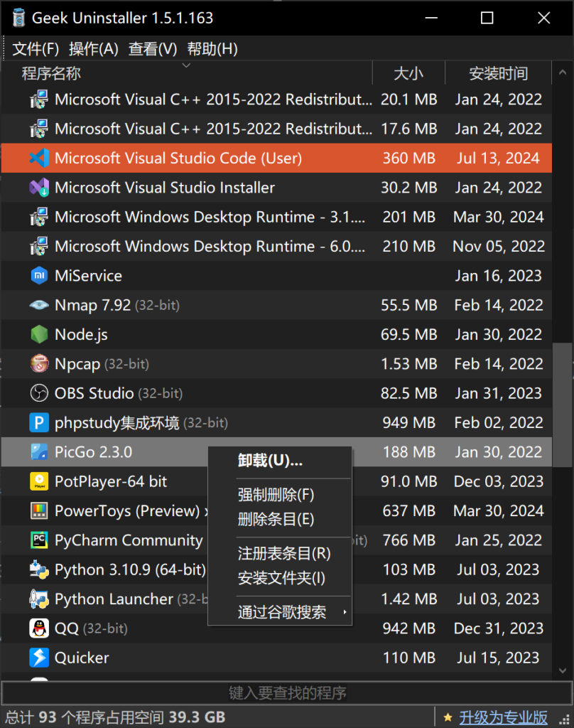
Task: Open the 帮助(H) menu
Action: pyautogui.click(x=212, y=49)
